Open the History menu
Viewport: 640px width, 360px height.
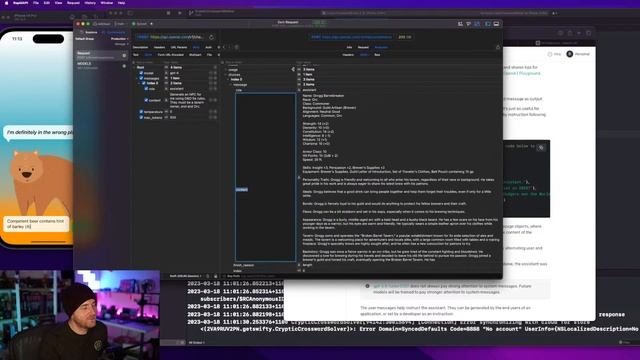pos(90,3)
